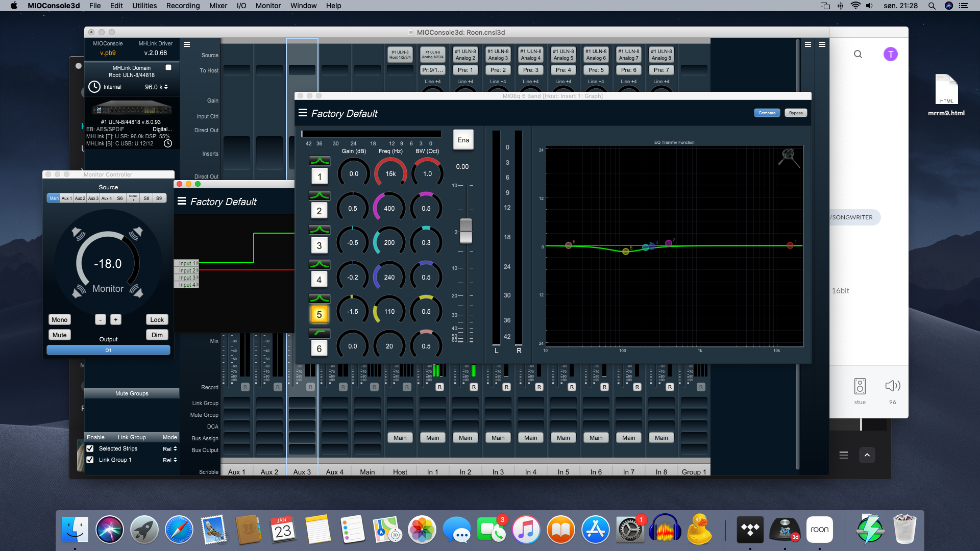The height and width of the screenshot is (551, 980).
Task: Open the user profile avatar T
Action: click(x=891, y=54)
